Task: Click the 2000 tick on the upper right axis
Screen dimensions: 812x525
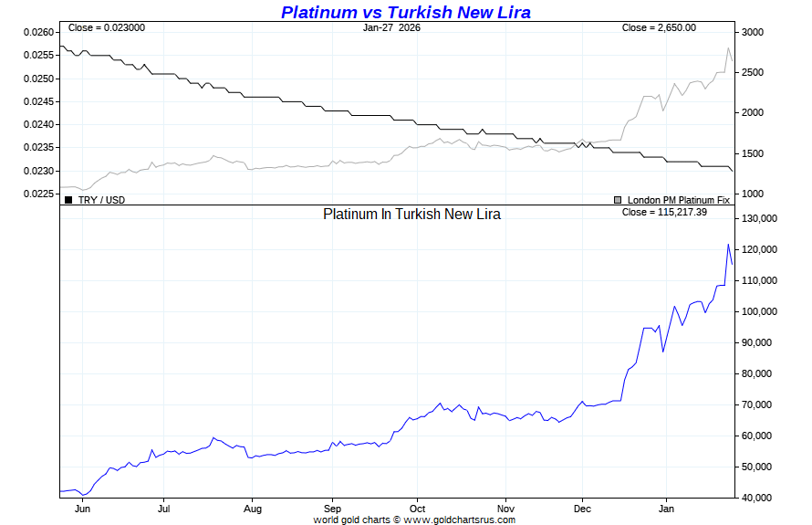Action: pos(753,113)
